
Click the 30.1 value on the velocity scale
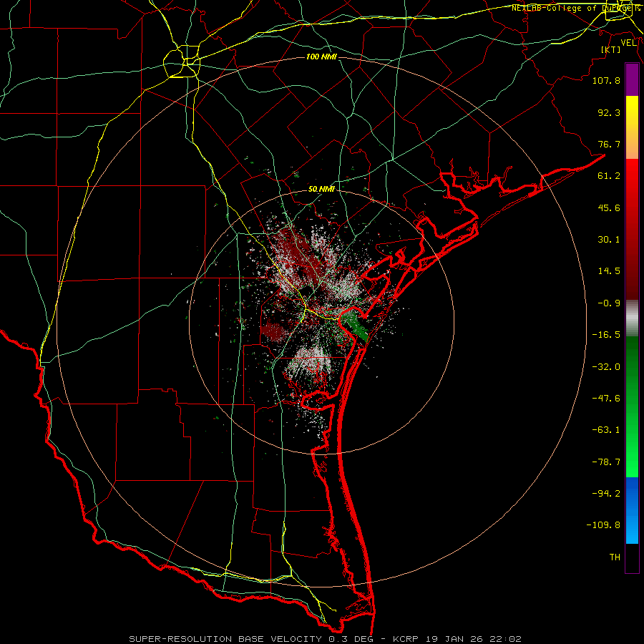609,240
